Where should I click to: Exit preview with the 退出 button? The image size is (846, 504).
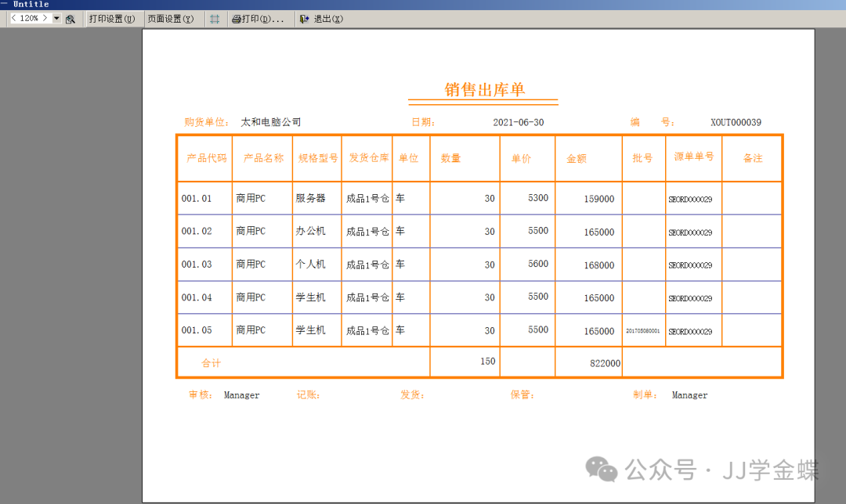[x=322, y=19]
